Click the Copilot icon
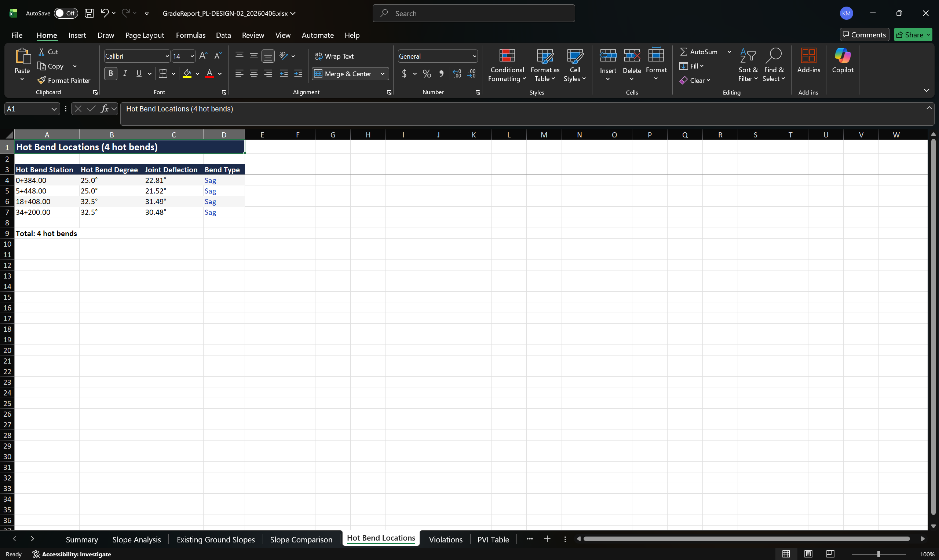The image size is (939, 560). pyautogui.click(x=842, y=60)
